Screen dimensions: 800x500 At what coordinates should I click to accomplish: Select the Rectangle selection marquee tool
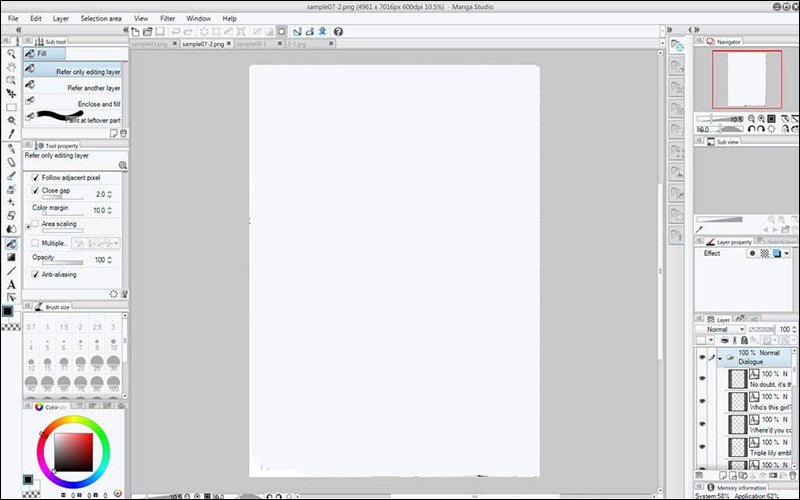(11, 107)
